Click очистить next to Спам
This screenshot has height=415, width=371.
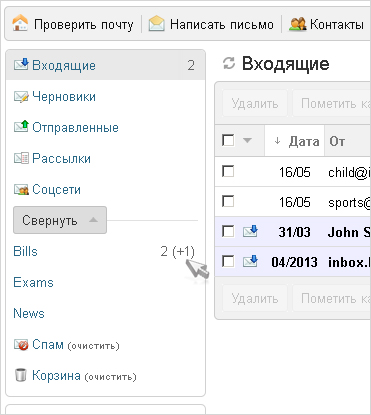(x=93, y=346)
